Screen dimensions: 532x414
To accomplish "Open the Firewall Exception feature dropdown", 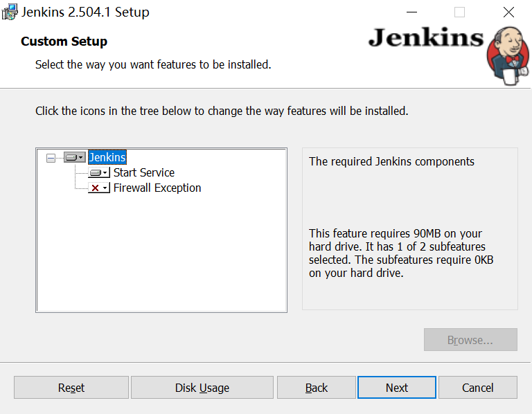I will (99, 188).
